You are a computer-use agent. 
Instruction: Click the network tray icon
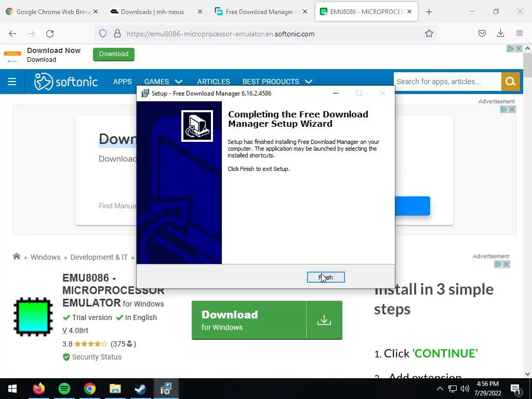[x=453, y=389]
